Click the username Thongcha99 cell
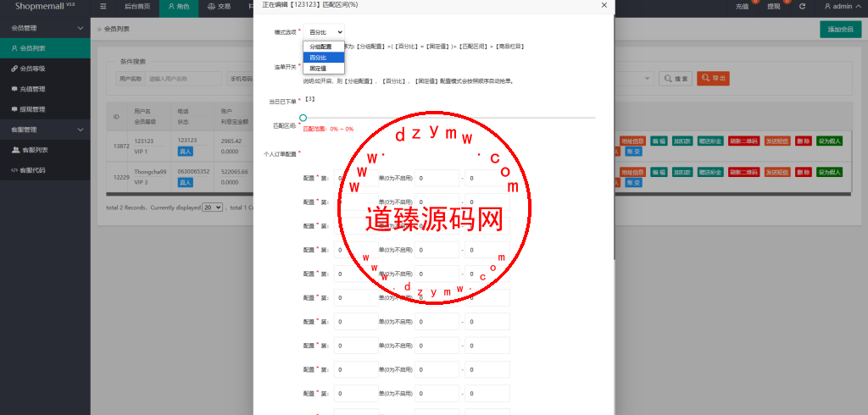 point(150,172)
